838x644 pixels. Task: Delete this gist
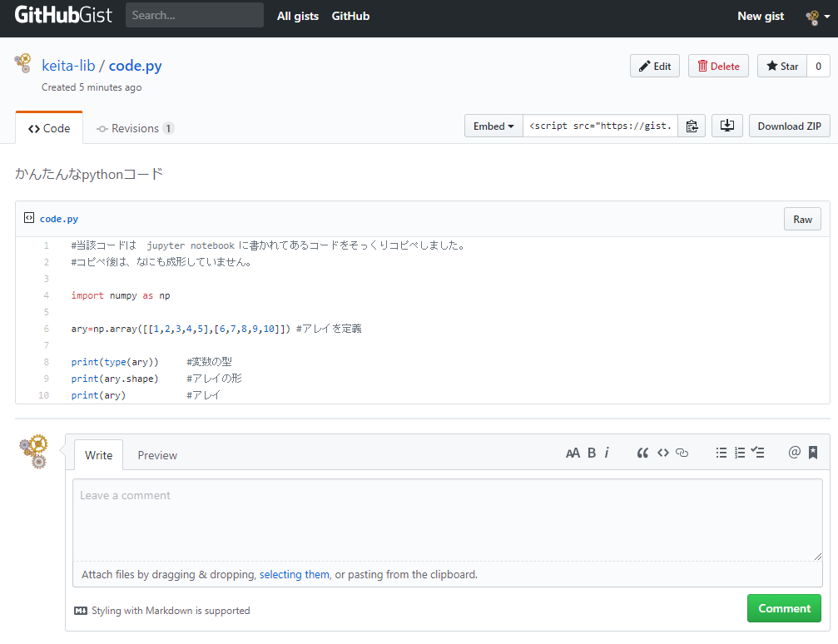pyautogui.click(x=718, y=67)
